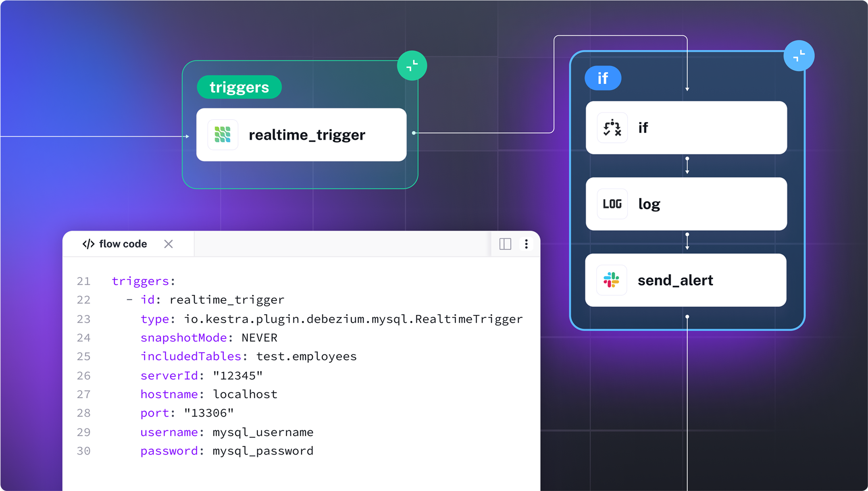Click the code brackets icon on flow code tab
Image resolution: width=868 pixels, height=491 pixels.
(88, 244)
